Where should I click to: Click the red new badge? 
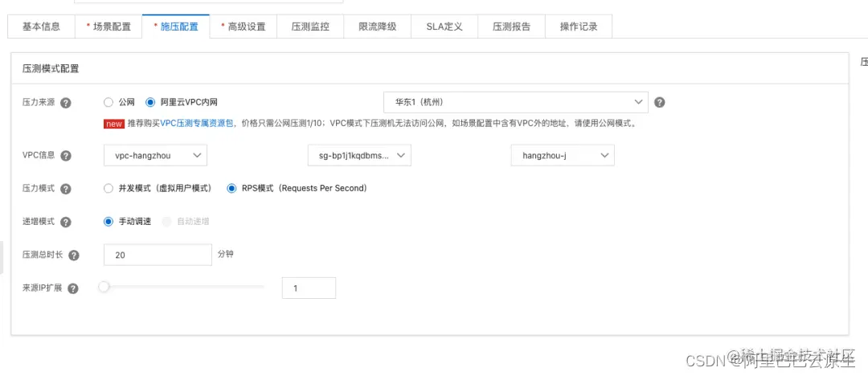click(x=114, y=124)
